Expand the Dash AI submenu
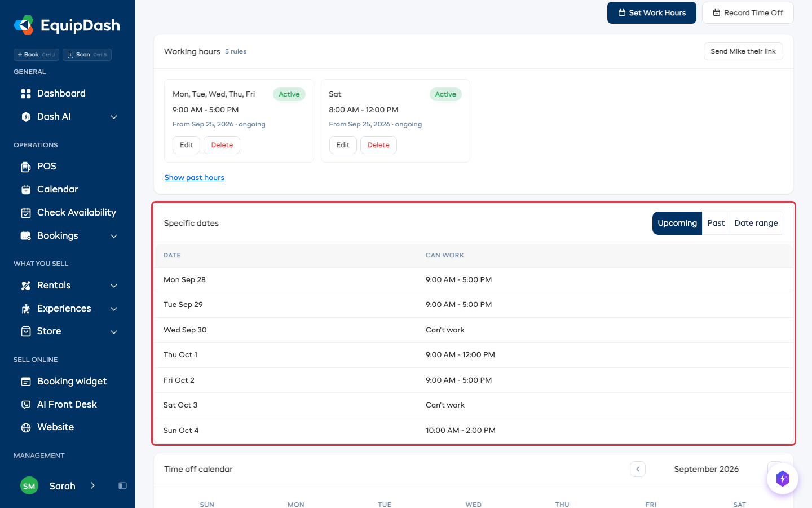The height and width of the screenshot is (508, 812). [x=114, y=117]
